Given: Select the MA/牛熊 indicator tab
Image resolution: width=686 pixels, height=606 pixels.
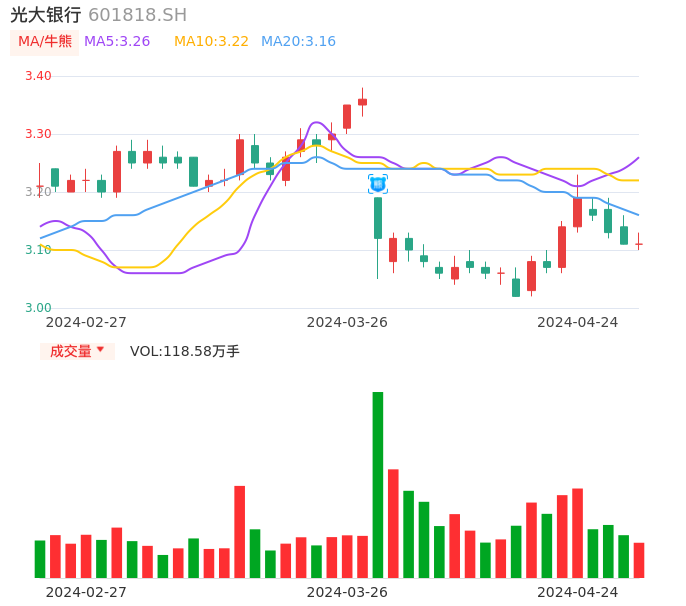Looking at the screenshot, I should point(44,42).
